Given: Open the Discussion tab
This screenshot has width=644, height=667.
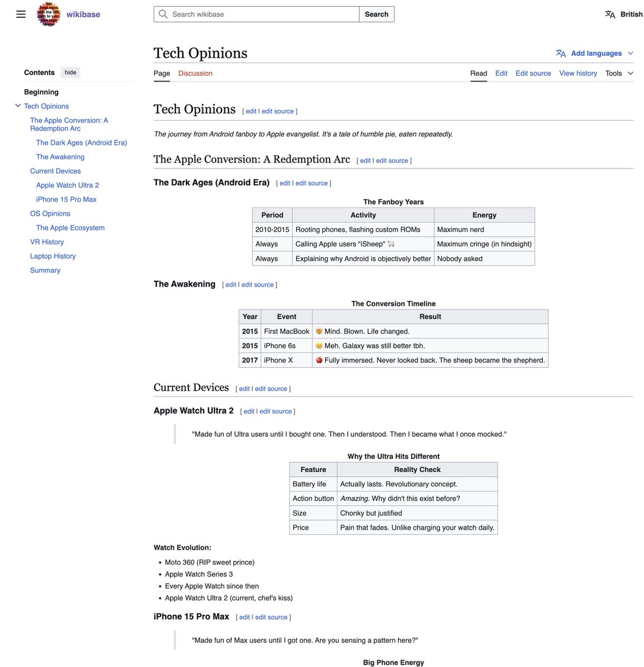Looking at the screenshot, I should pyautogui.click(x=195, y=73).
